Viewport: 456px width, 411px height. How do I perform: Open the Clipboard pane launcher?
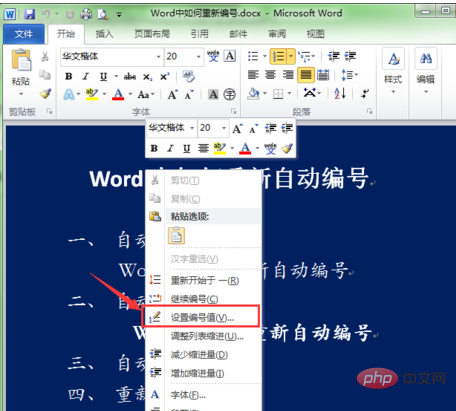49,111
